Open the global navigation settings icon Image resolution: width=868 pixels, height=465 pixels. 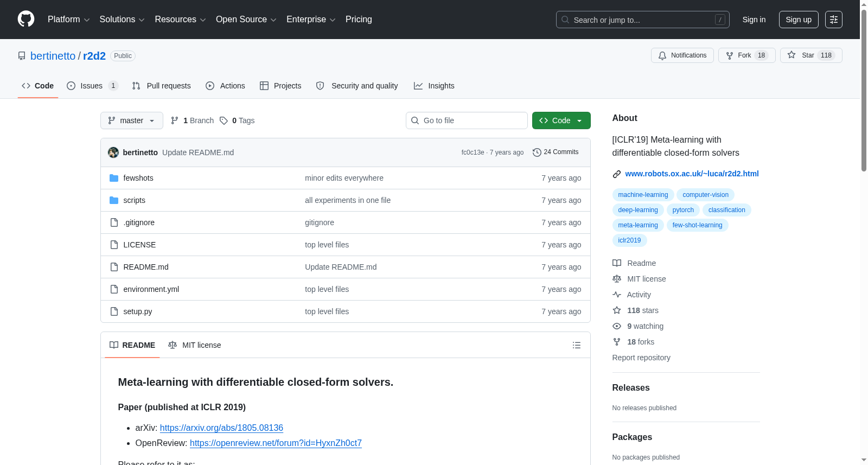(x=834, y=20)
